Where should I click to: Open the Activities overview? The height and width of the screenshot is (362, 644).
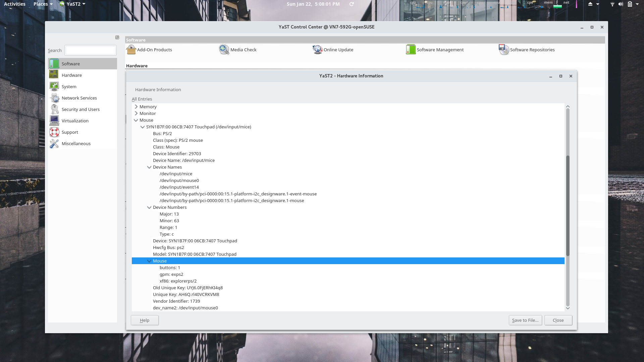pyautogui.click(x=15, y=4)
